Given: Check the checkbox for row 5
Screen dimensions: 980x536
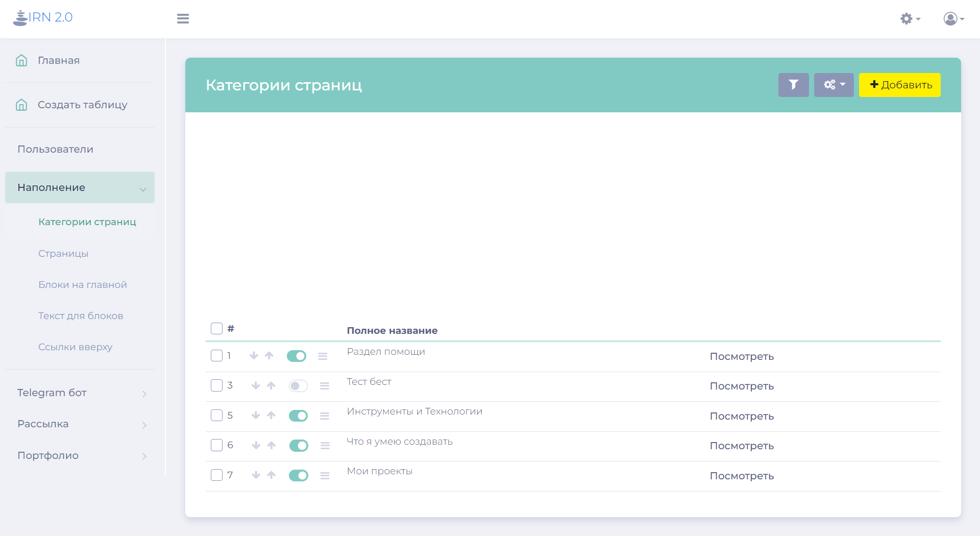Looking at the screenshot, I should coord(216,415).
